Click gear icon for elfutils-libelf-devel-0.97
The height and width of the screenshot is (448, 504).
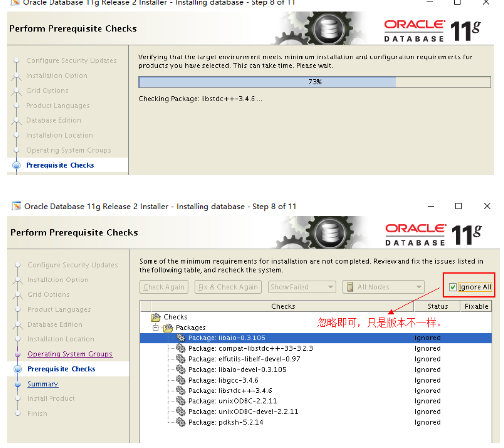click(181, 359)
